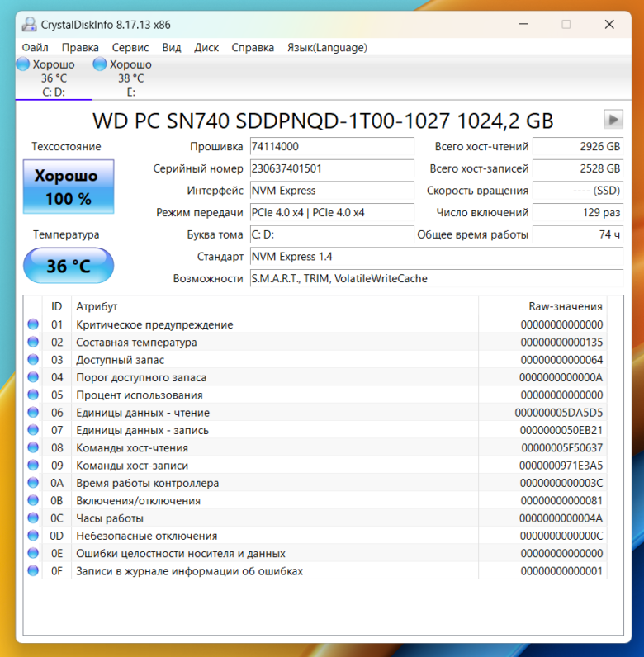Image resolution: width=644 pixels, height=657 pixels.
Task: Click the power-on hours value 74 ч
Action: [578, 234]
